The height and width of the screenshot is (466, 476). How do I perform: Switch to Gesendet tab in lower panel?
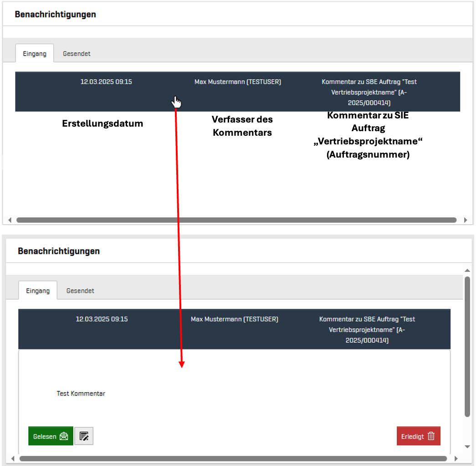click(x=80, y=291)
